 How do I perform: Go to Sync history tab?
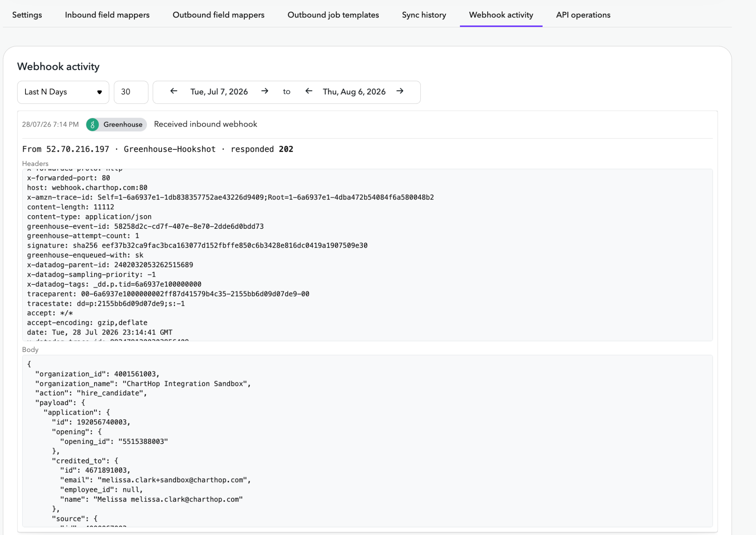point(424,15)
